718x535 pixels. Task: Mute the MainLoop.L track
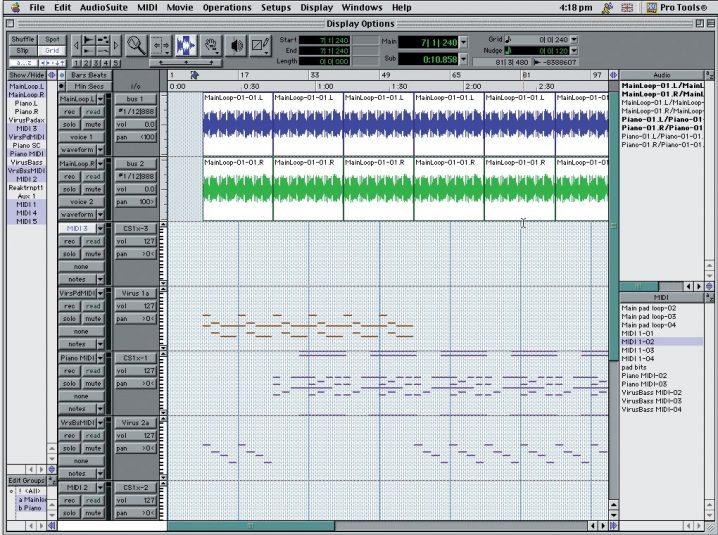pos(93,124)
